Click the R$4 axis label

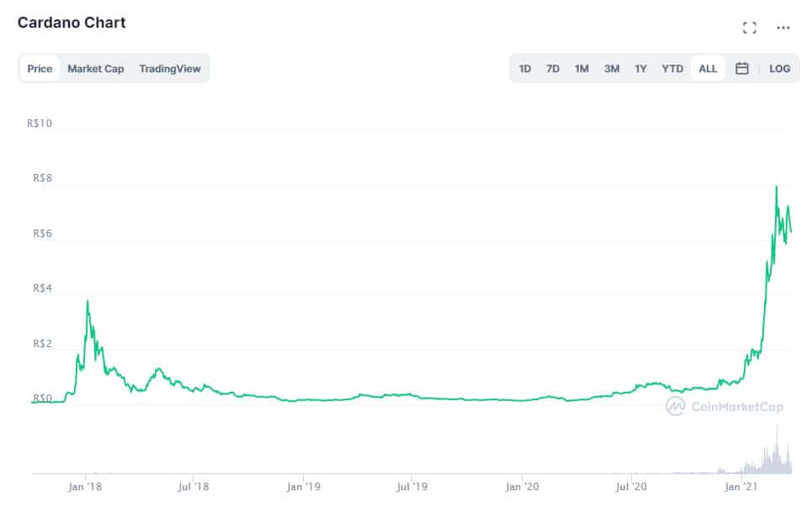click(x=42, y=288)
